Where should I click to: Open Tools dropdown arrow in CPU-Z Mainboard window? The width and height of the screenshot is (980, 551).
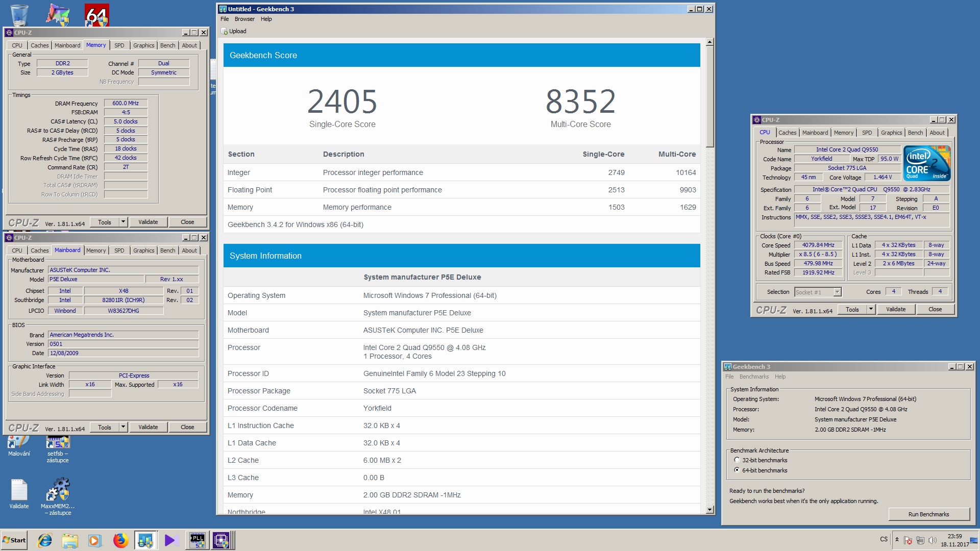coord(123,427)
